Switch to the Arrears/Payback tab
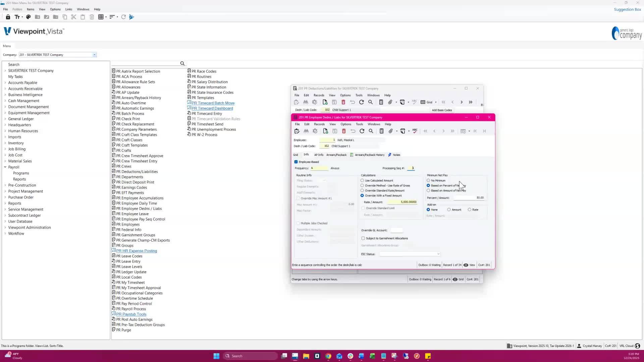 [x=336, y=155]
